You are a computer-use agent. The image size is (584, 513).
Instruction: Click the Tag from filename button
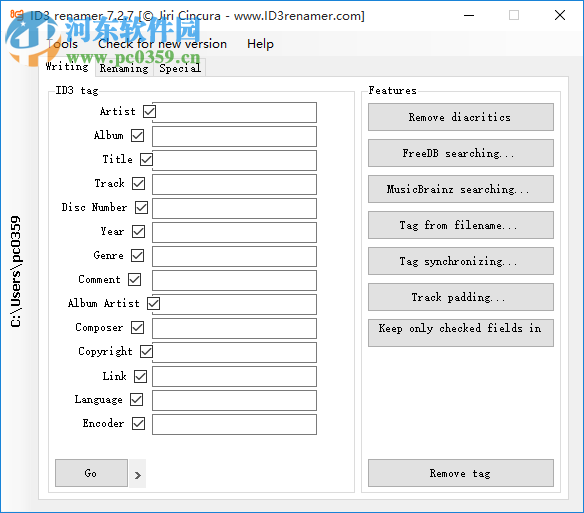click(x=461, y=225)
